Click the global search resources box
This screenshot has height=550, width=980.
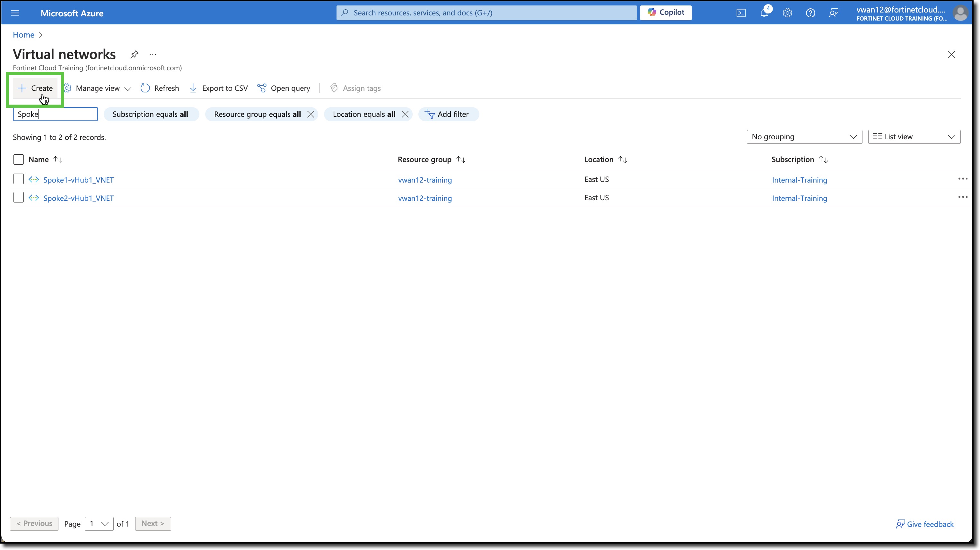pos(486,13)
